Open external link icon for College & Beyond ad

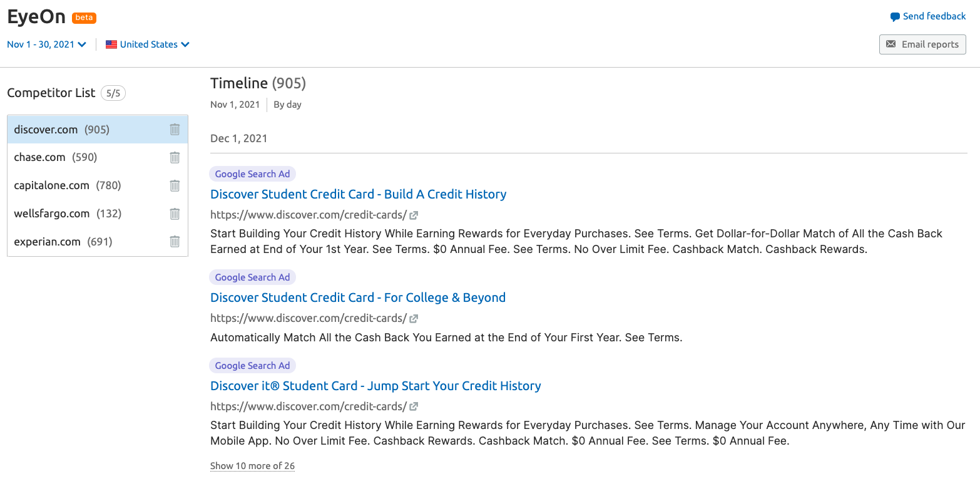pyautogui.click(x=414, y=318)
